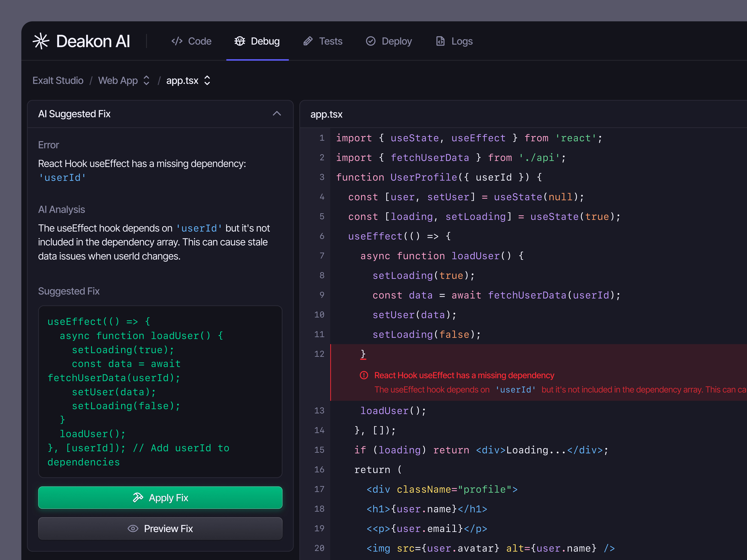The image size is (747, 560).
Task: Click the red "React Hook useEffect has a missing dependency" message
Action: point(464,375)
